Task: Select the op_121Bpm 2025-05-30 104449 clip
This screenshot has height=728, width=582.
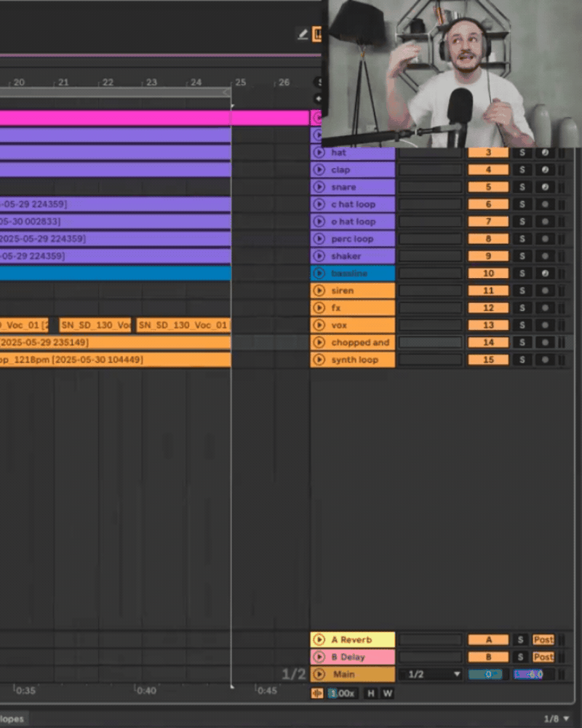Action: coord(115,360)
